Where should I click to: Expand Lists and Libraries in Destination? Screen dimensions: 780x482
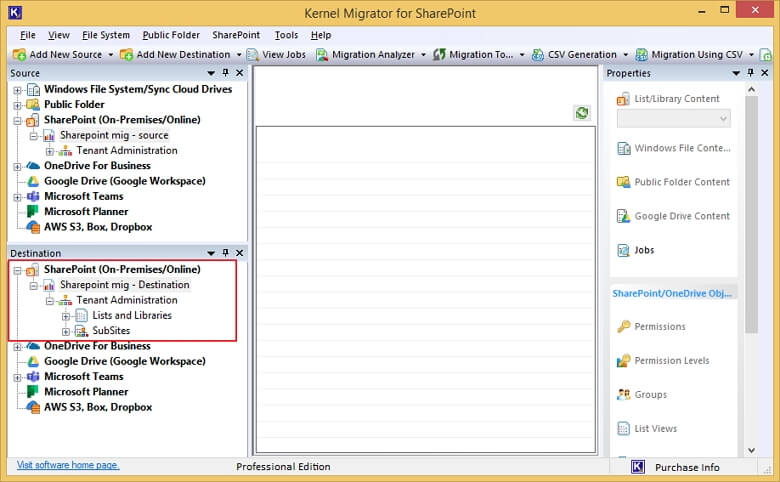[x=66, y=316]
